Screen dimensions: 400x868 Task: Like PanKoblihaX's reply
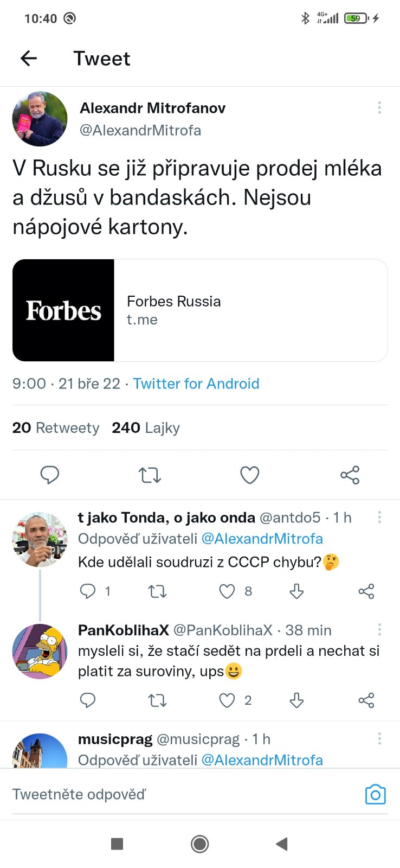(227, 700)
